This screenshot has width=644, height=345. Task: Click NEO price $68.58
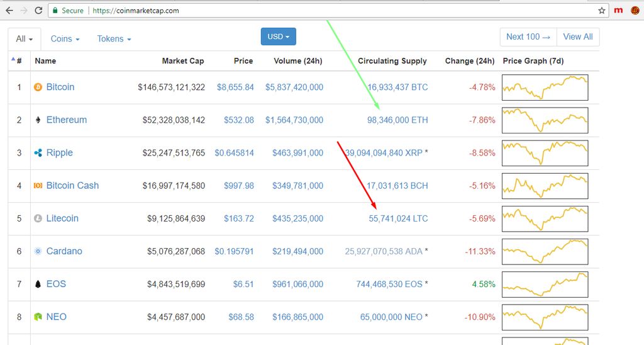point(241,317)
